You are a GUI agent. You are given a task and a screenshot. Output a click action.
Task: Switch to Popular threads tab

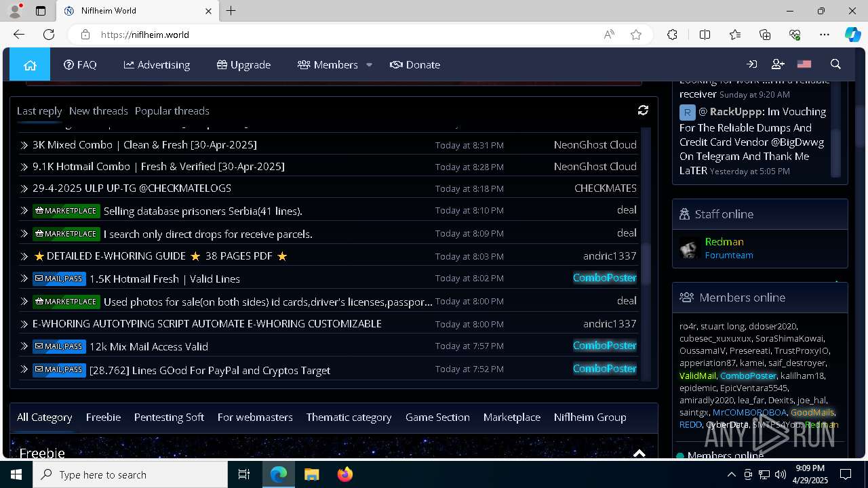point(172,110)
